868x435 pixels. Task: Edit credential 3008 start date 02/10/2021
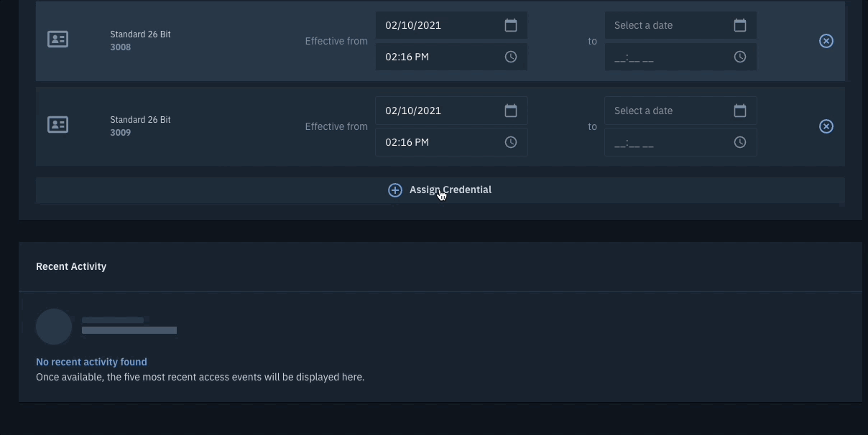451,25
